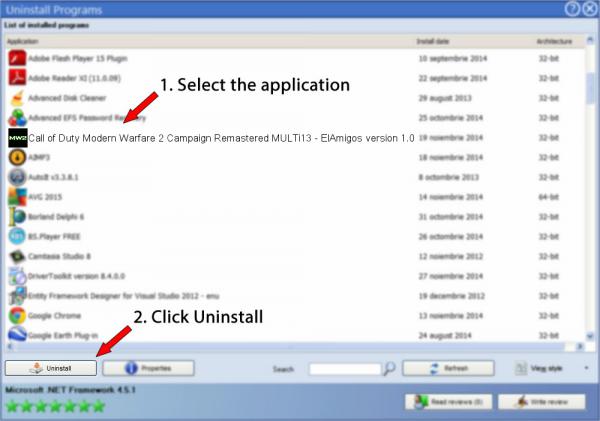This screenshot has width=600, height=421.
Task: Click the View style icon
Action: (520, 369)
